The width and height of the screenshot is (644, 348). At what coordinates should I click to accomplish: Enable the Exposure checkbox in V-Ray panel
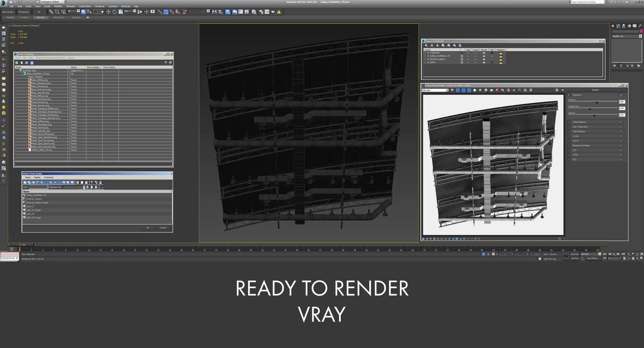pos(569,95)
